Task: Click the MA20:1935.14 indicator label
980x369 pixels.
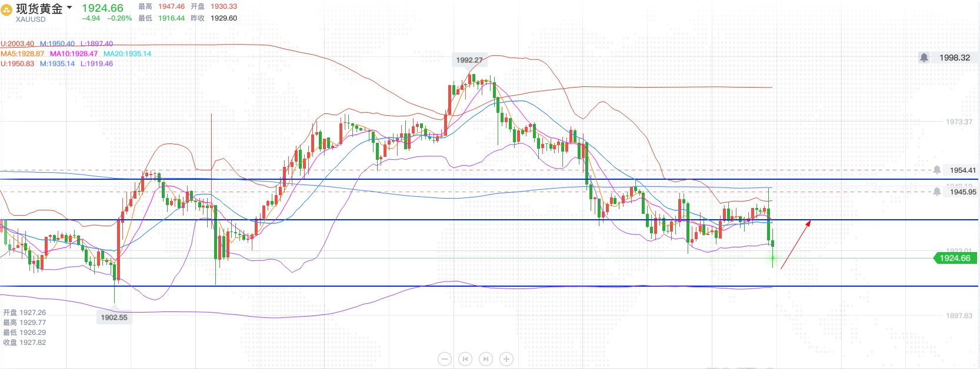Action: (x=127, y=53)
